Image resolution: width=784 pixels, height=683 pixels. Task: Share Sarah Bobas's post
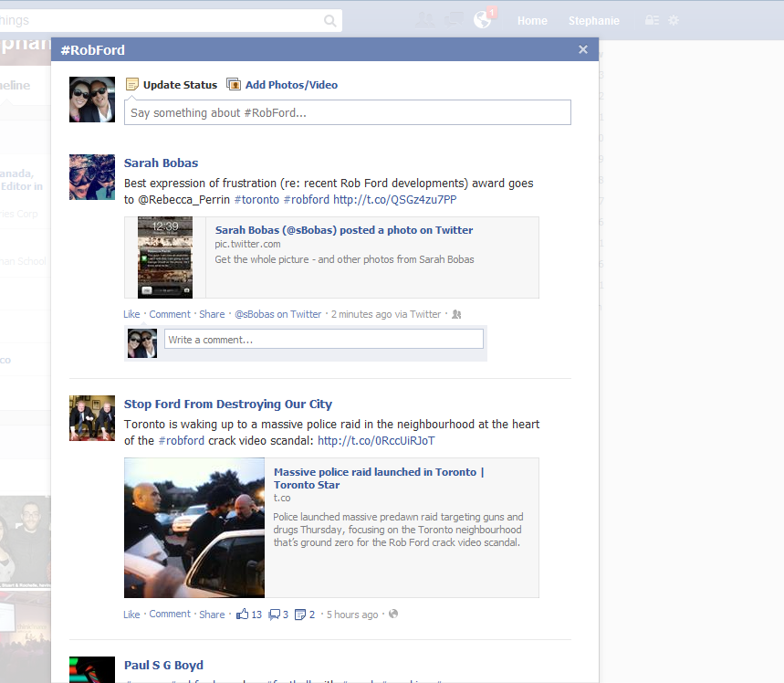[x=212, y=314]
